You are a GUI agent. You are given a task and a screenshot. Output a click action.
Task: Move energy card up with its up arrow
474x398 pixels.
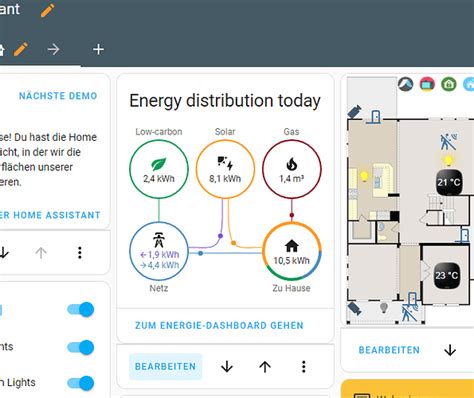[265, 367]
